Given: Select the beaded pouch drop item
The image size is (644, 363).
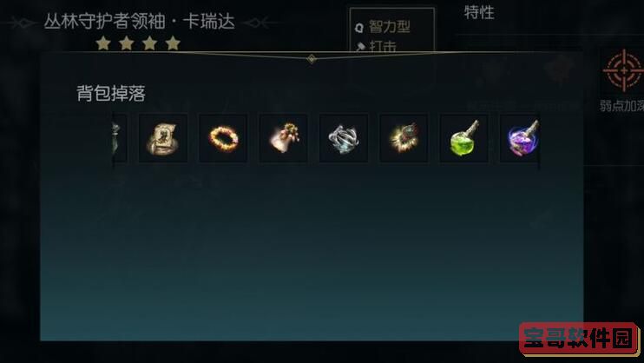Looking at the screenshot, I should [284, 139].
